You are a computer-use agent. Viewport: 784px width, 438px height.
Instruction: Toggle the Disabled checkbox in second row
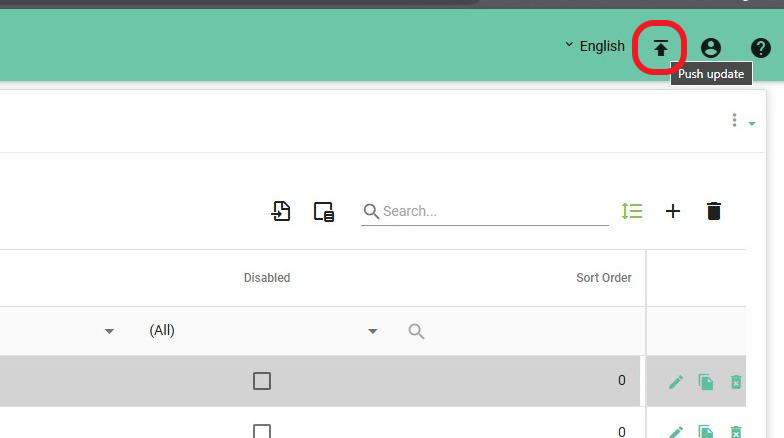pos(262,431)
